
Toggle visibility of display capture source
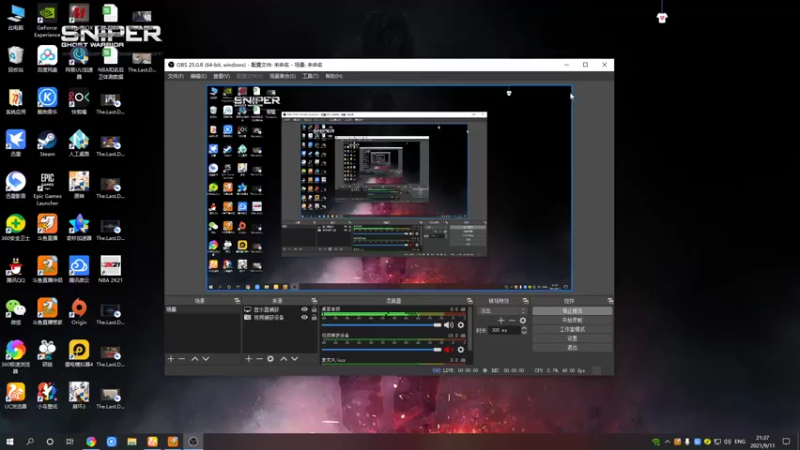click(305, 310)
